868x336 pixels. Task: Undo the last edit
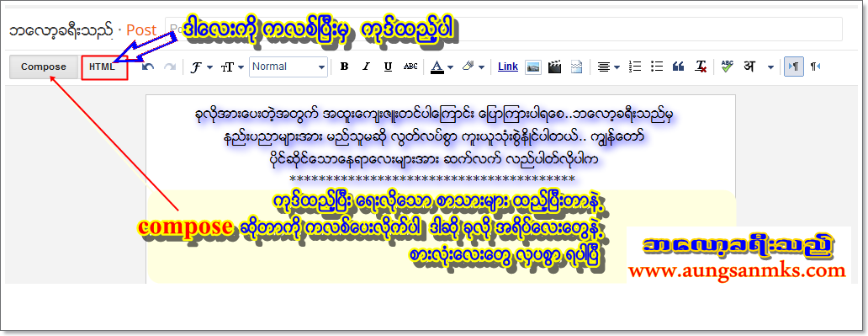click(x=148, y=67)
